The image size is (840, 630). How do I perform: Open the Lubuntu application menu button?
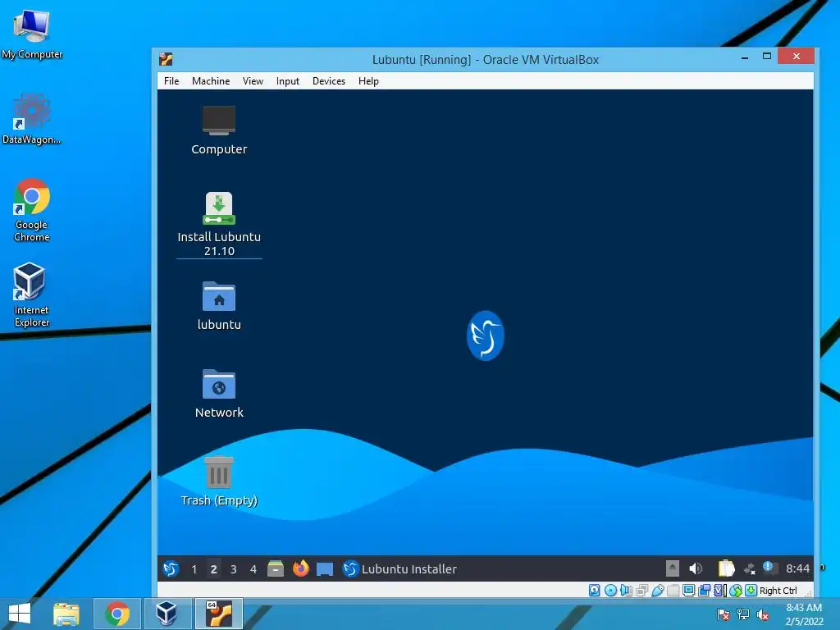(x=171, y=568)
